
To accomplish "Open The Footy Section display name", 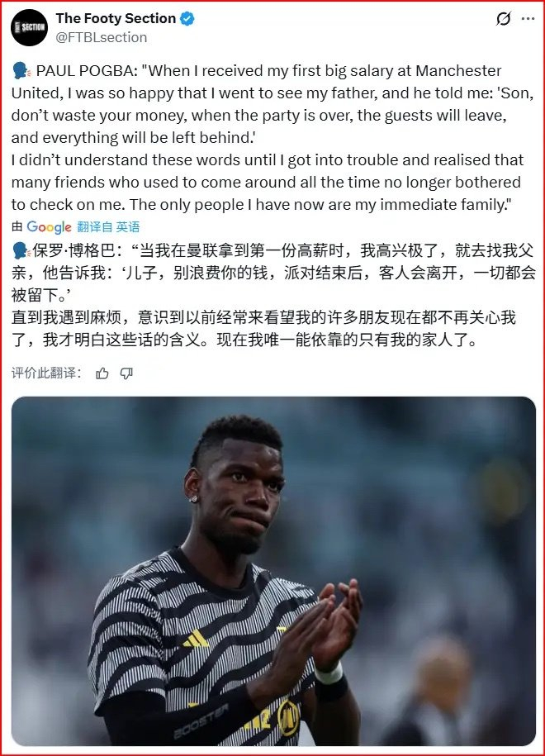I will (x=116, y=18).
